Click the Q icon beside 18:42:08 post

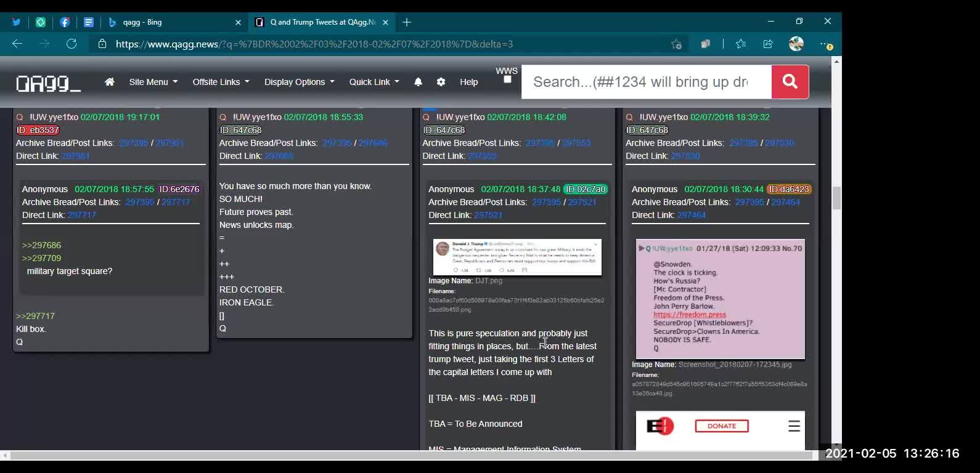(426, 117)
